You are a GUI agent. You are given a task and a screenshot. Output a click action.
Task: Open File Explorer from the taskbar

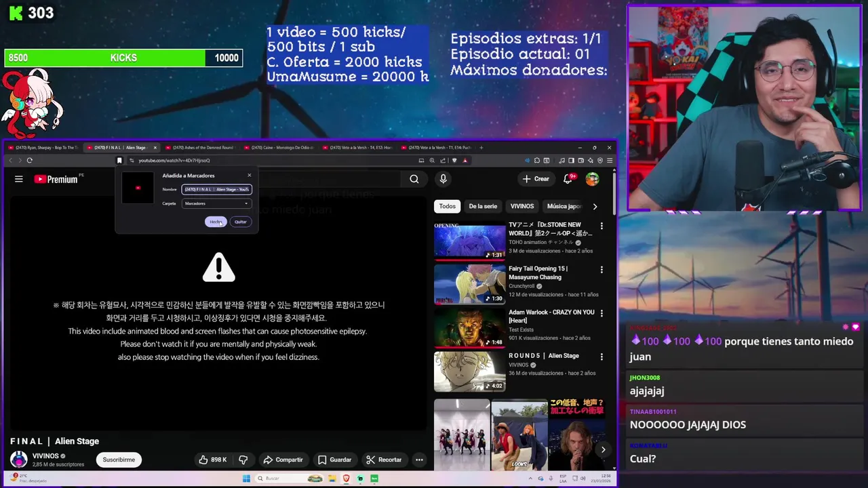click(332, 479)
